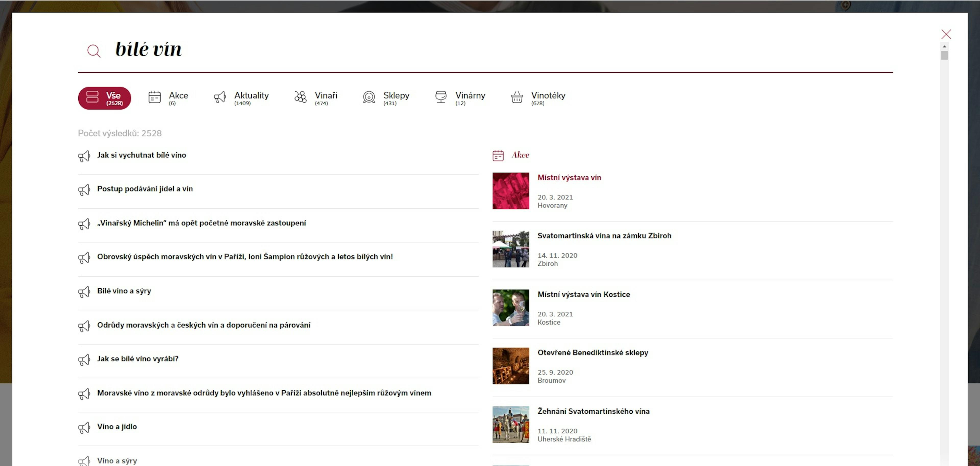Image resolution: width=980 pixels, height=466 pixels.
Task: Click megaphone icon beside 'Postup podávání jídel a vín'
Action: 84,190
